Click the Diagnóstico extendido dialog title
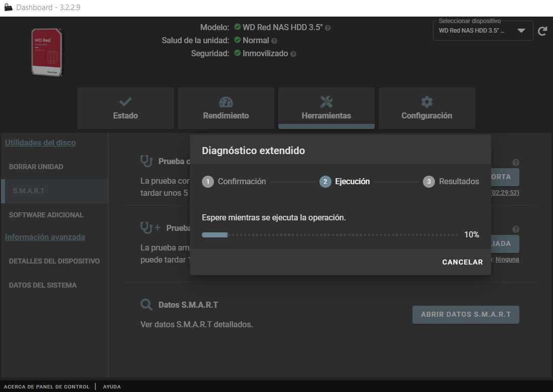Viewport: 553px width, 392px height. pos(253,151)
